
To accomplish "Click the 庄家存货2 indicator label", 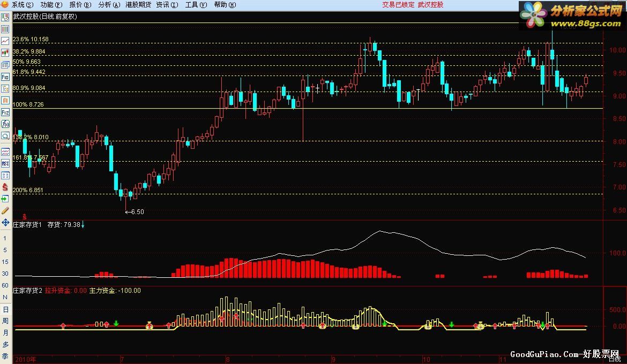I will pyautogui.click(x=27, y=291).
